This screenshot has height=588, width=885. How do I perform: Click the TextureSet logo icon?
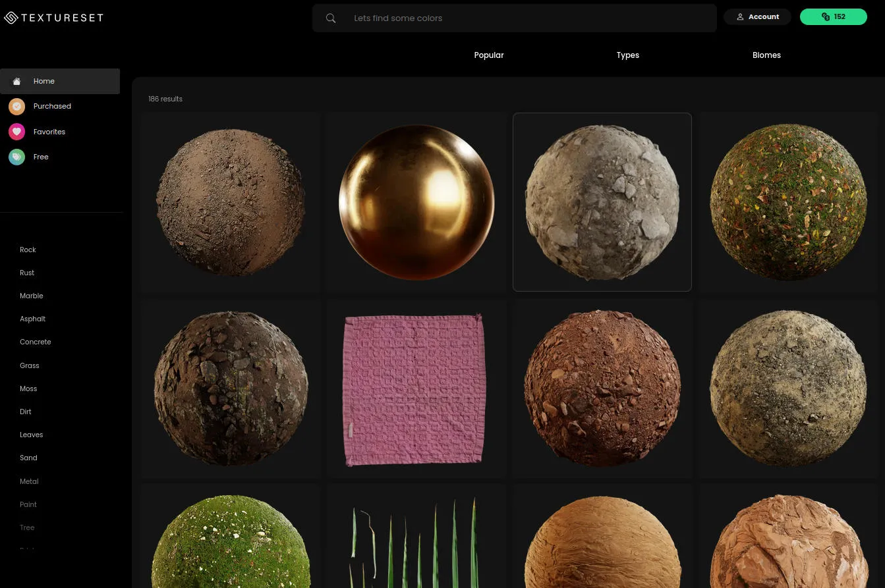[11, 18]
